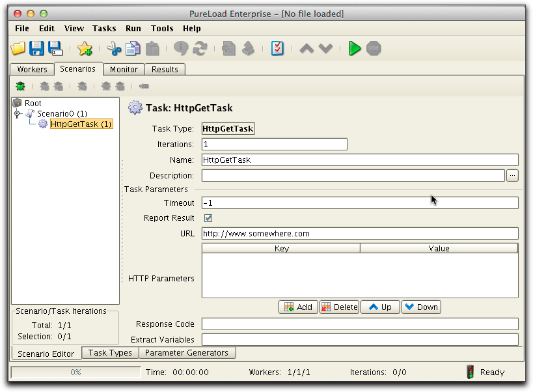
Task: Select the Scenario Editor bottom tab
Action: click(x=46, y=354)
